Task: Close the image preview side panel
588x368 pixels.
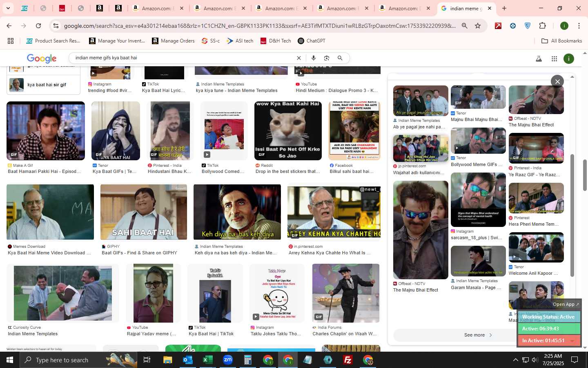Action: (557, 81)
